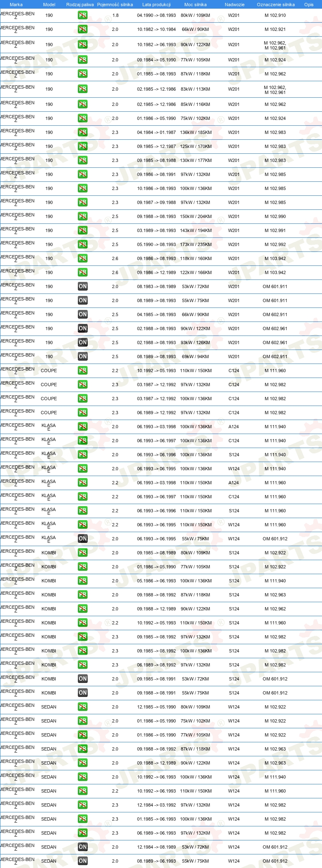This screenshot has width=322, height=868.
Task: Click ON diesel icon in 04.1985 -> 08.1993 row
Action: tap(83, 314)
